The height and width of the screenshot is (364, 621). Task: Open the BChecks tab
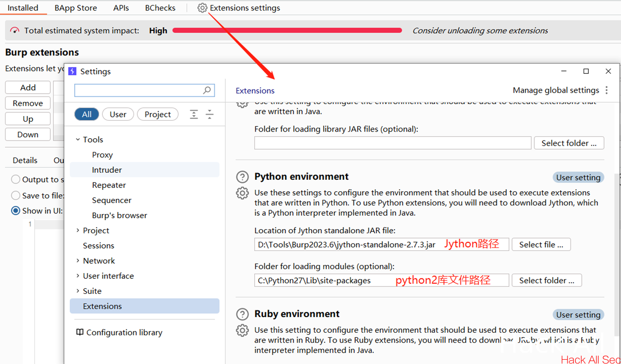click(x=160, y=8)
